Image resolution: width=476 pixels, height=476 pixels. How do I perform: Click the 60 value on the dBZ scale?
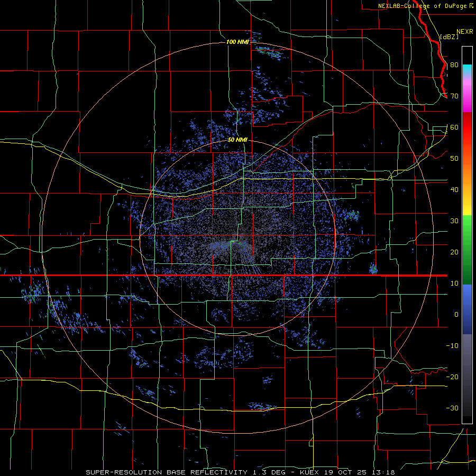pyautogui.click(x=454, y=127)
